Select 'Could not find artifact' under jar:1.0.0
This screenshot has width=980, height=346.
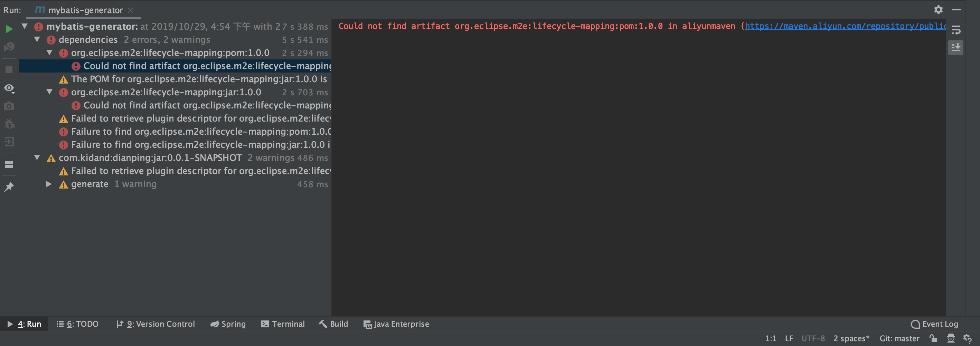tap(176, 105)
